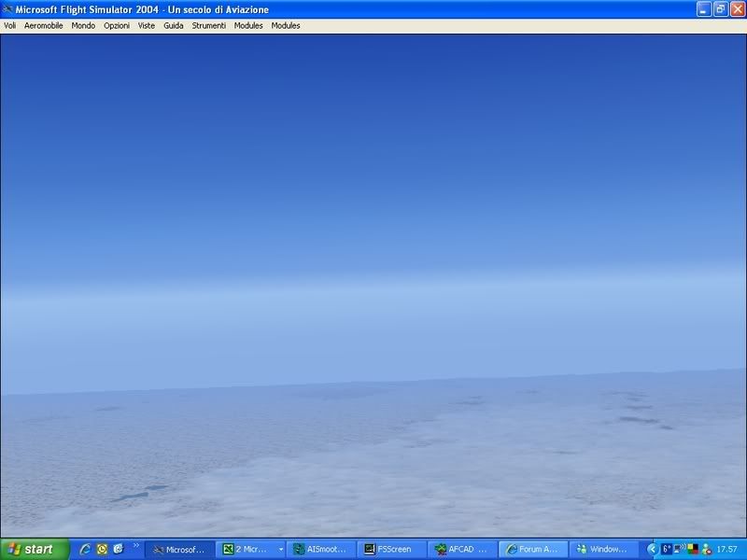Open the last Modules menu in the menu bar
This screenshot has width=747, height=560.
286,26
